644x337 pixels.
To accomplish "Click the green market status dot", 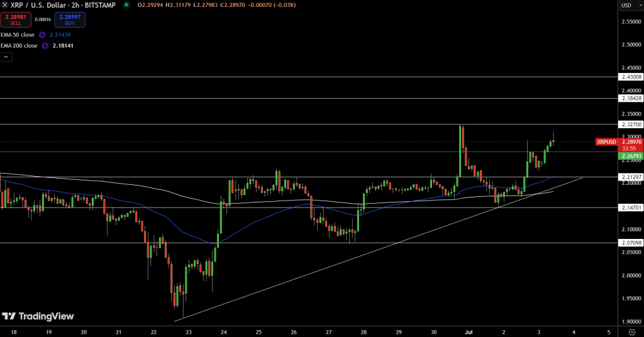I will (126, 5).
